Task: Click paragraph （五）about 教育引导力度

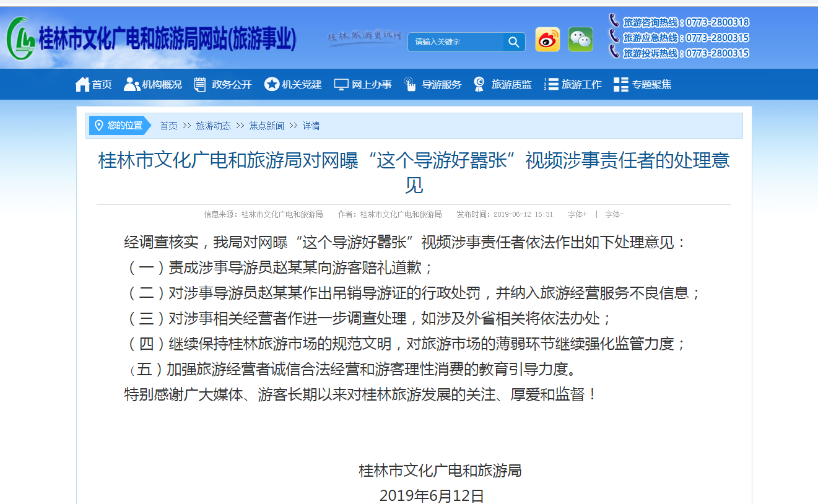Action: click(354, 369)
